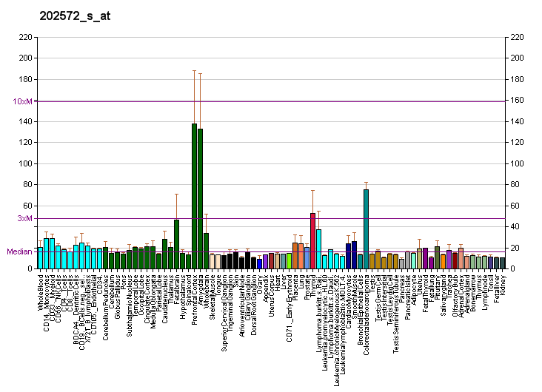Click the purple Median label
The width and height of the screenshot is (542, 392).
point(19,251)
